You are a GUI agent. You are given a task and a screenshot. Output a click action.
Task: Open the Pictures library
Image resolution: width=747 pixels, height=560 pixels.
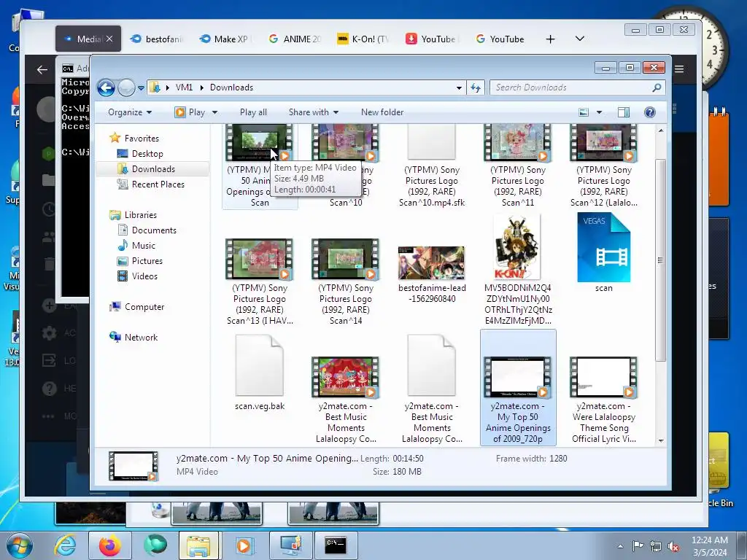click(x=147, y=261)
